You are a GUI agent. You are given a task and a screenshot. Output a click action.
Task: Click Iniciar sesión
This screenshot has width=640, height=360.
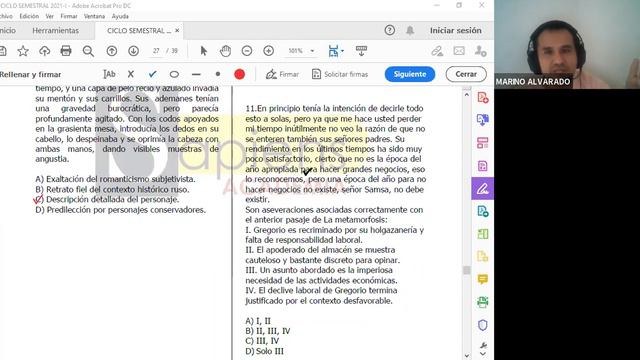(456, 30)
